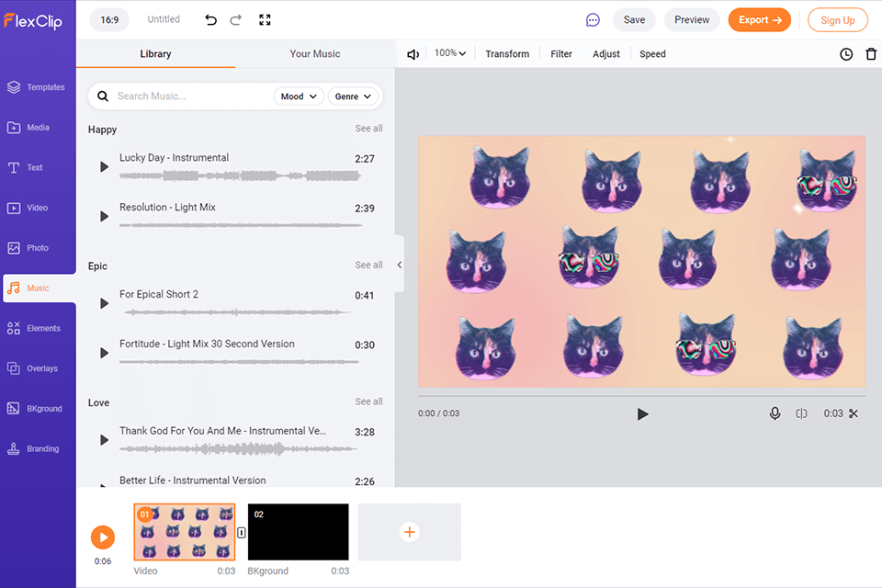Screen dimensions: 882x588
Task: Select the Music sidebar section
Action: tap(40, 288)
